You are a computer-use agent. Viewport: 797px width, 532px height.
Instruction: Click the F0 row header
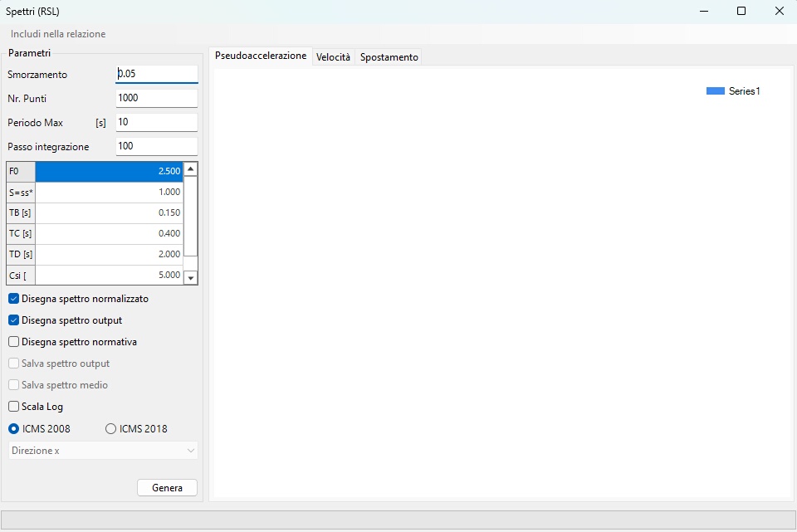click(x=21, y=172)
